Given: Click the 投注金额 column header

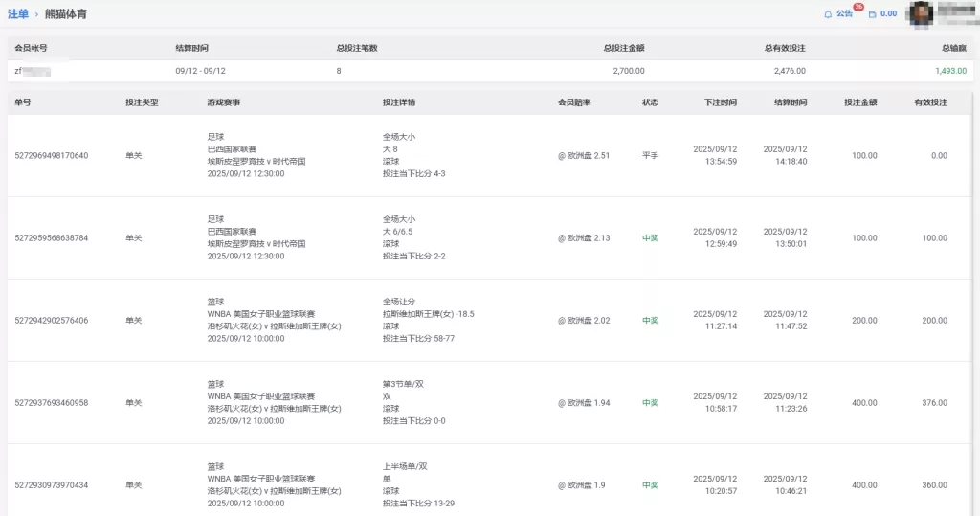Looking at the screenshot, I should (860, 101).
